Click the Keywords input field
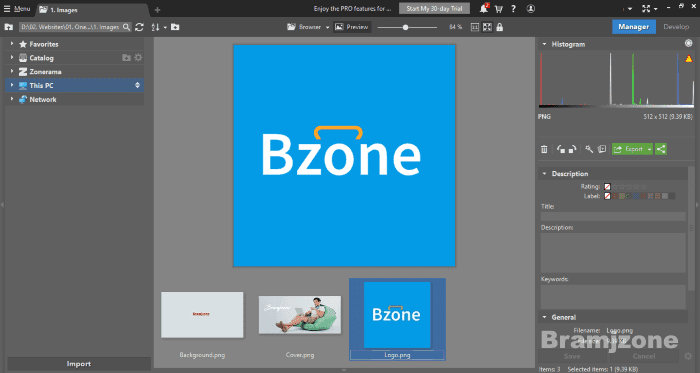The height and width of the screenshot is (373, 700). pos(613,297)
